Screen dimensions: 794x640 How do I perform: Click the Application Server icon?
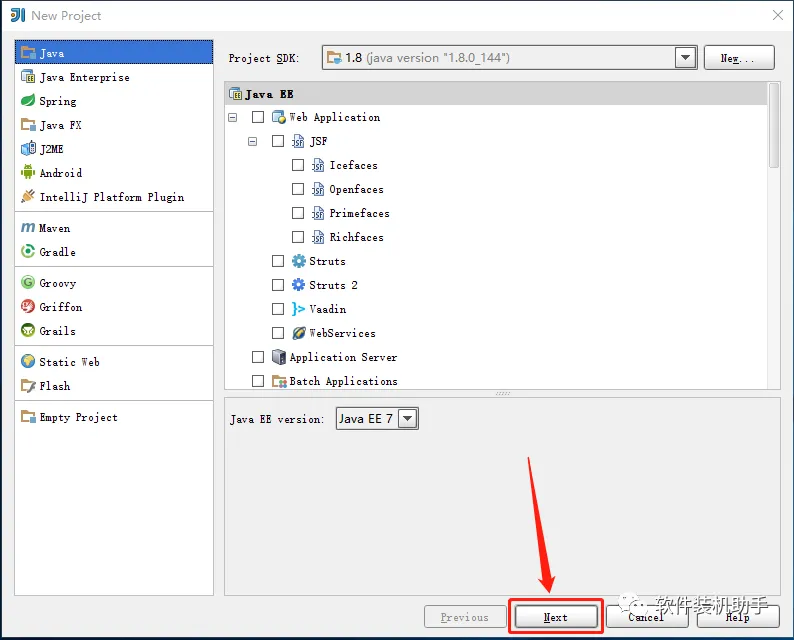coord(279,357)
